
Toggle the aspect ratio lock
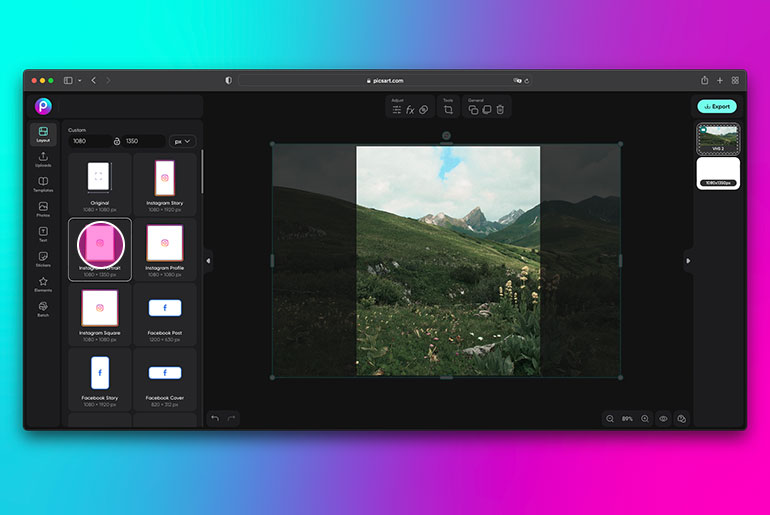pos(117,141)
